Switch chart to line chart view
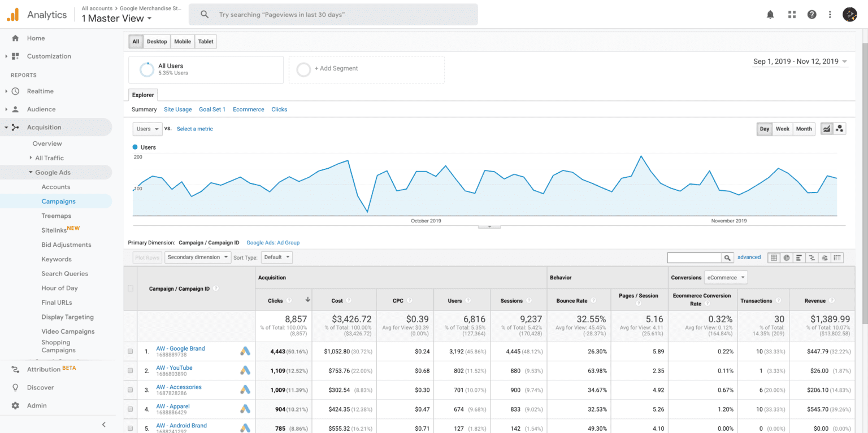 click(827, 129)
